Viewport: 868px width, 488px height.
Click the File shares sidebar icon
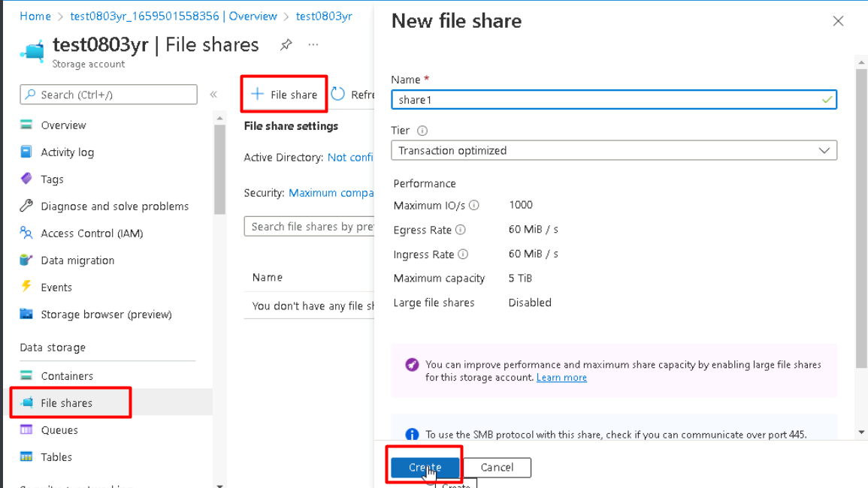[x=26, y=402]
